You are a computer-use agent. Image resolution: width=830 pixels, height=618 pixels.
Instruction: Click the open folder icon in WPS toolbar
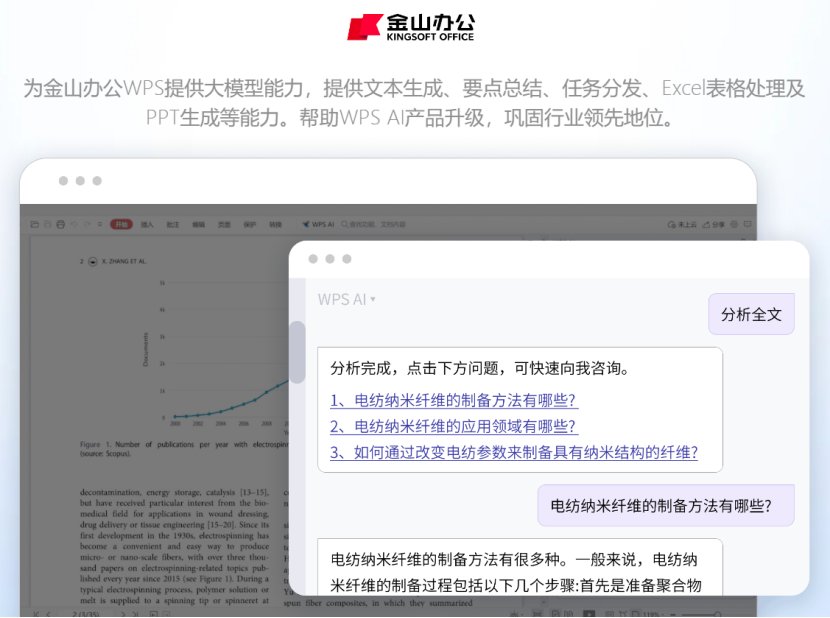point(35,225)
